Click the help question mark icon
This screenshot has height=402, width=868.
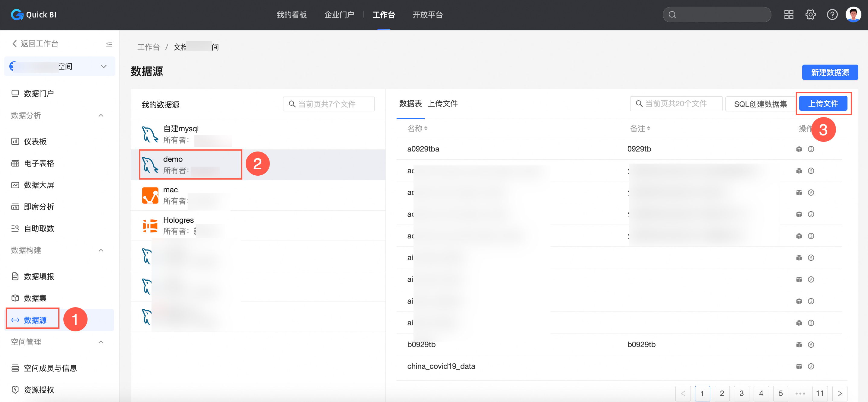[x=832, y=15]
